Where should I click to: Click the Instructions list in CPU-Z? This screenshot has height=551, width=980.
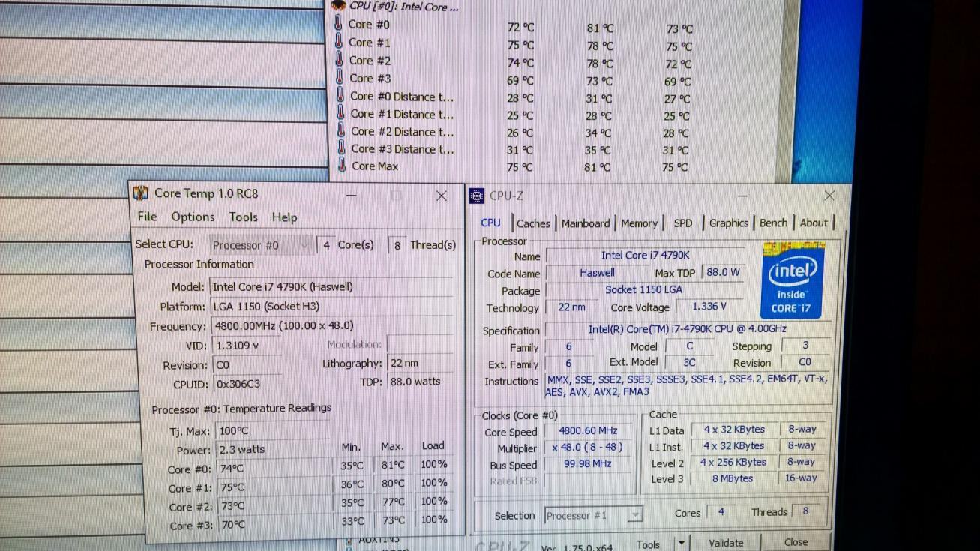click(686, 386)
